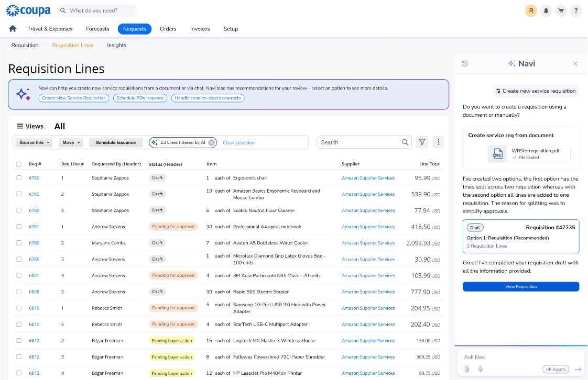Open the Setup menu

(231, 29)
